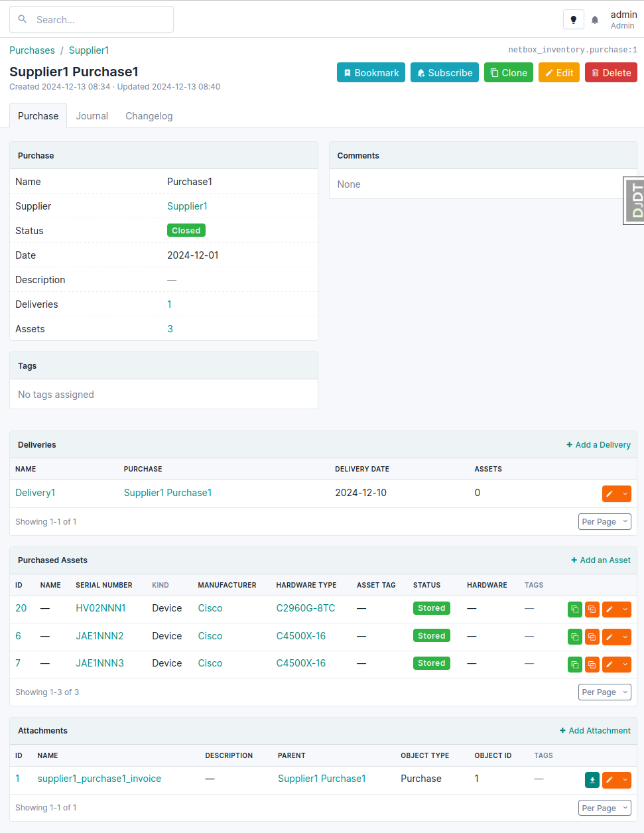Open Assets count link 3
This screenshot has width=644, height=833.
coord(170,329)
